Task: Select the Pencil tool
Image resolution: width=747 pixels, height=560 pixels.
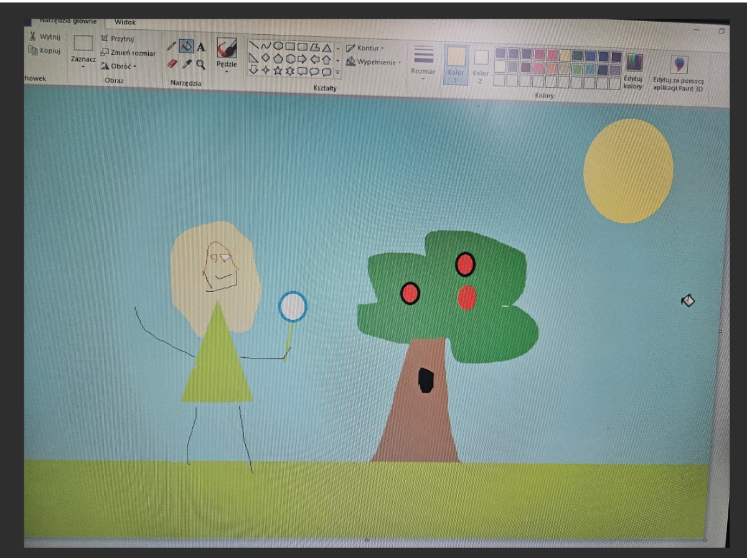Action: (172, 46)
